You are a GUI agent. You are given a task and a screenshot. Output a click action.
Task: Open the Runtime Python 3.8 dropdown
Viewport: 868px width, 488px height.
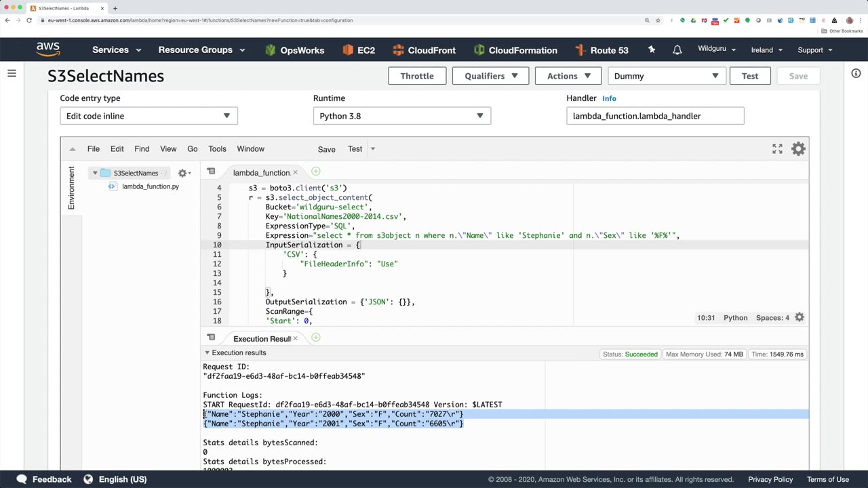[401, 116]
